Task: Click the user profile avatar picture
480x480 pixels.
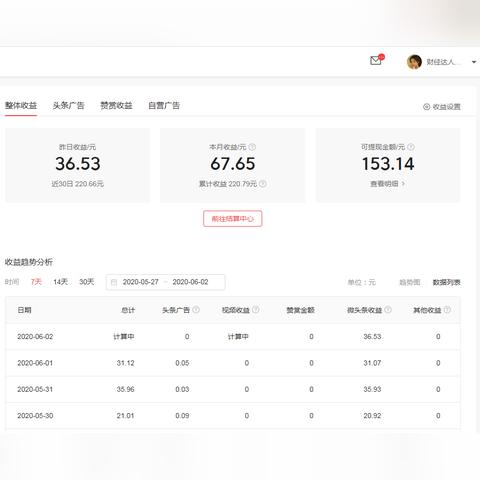Action: [414, 62]
